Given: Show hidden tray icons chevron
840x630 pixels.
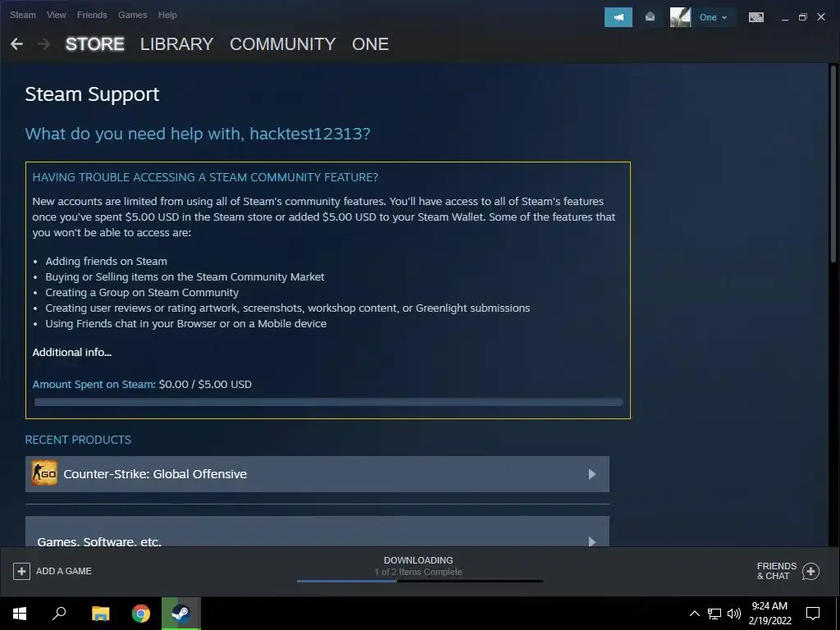Looking at the screenshot, I should click(694, 614).
